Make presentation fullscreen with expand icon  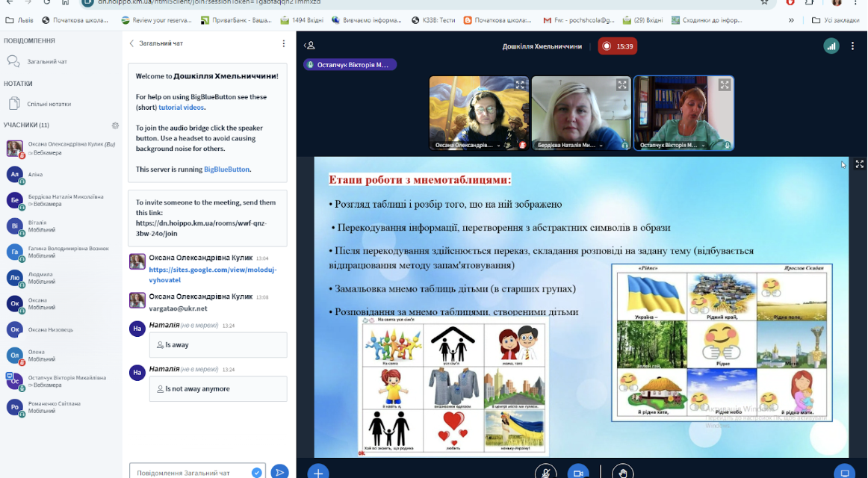point(859,164)
